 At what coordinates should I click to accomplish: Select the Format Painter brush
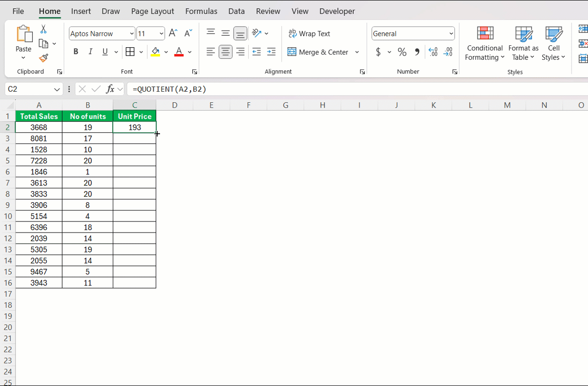point(43,58)
